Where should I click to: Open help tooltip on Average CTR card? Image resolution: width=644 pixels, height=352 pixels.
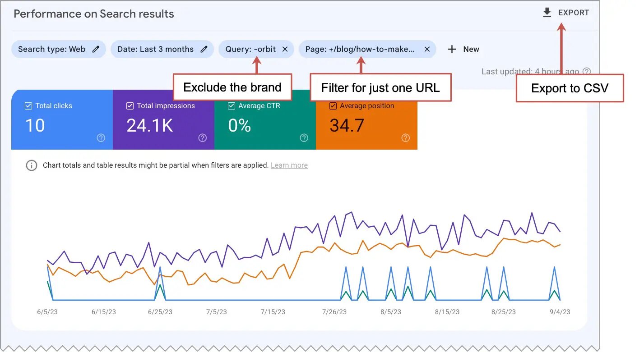(304, 138)
